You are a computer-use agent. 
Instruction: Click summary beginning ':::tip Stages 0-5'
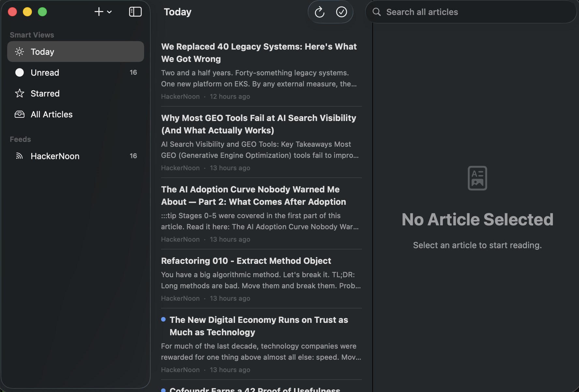point(260,221)
